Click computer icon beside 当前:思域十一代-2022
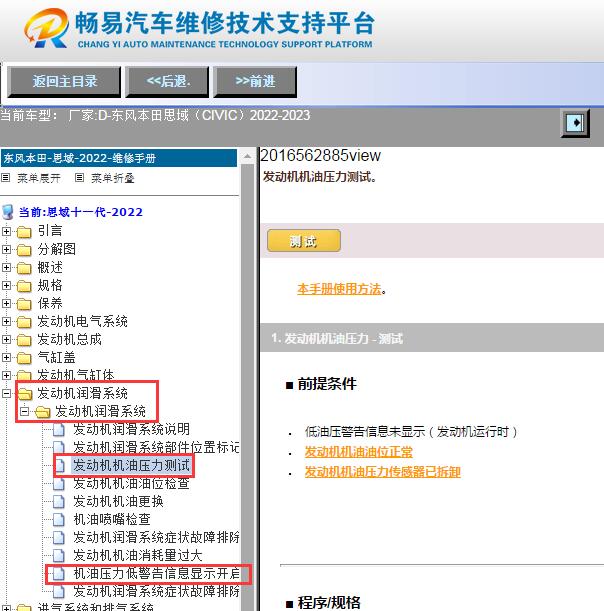The width and height of the screenshot is (604, 611). coord(8,212)
